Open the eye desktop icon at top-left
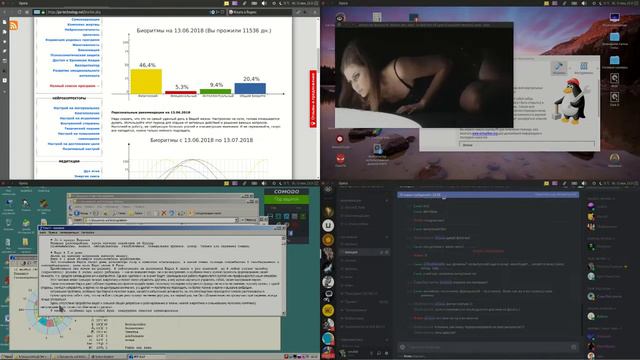Screen dimensions: 640x360 coord(340,17)
